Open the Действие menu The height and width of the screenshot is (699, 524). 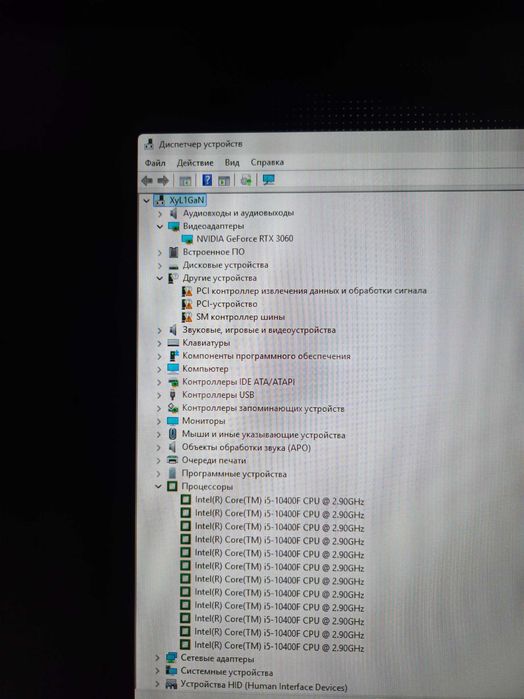tap(195, 163)
